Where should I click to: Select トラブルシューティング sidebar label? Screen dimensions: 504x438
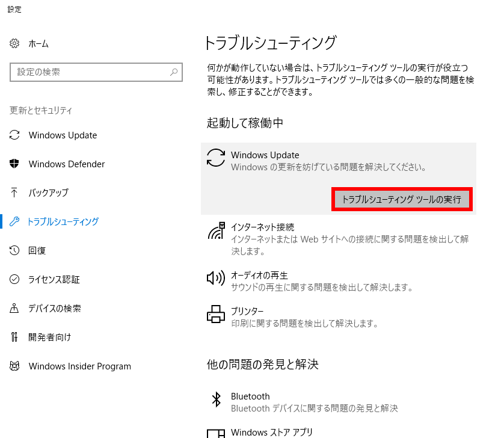click(63, 221)
